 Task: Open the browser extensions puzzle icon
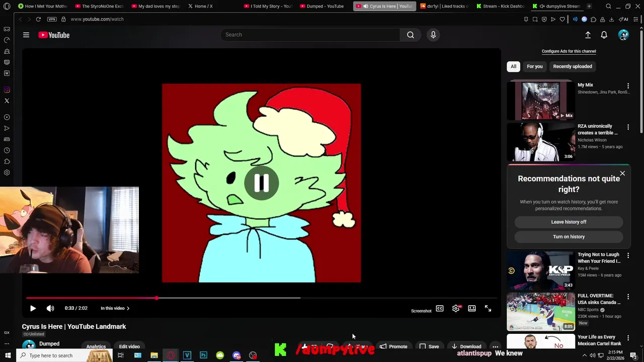[593, 19]
